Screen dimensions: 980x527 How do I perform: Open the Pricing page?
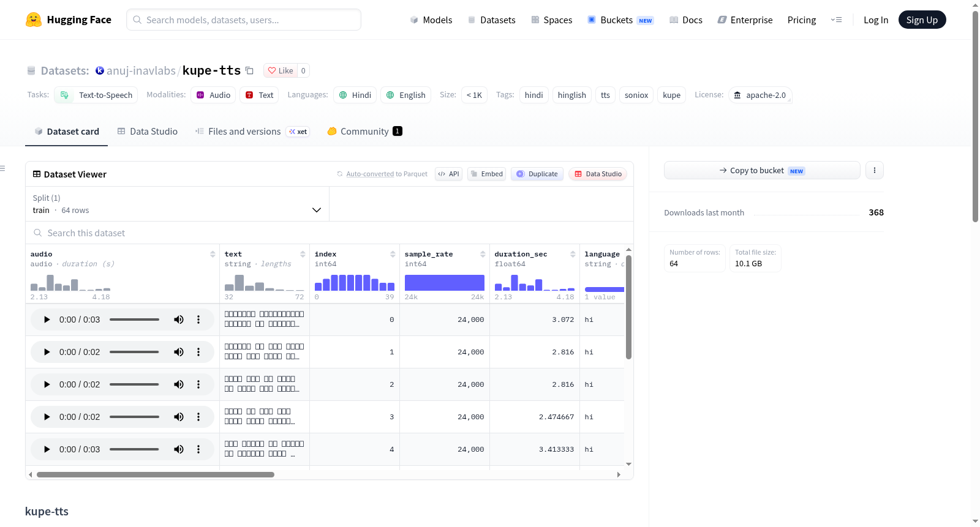pos(802,20)
